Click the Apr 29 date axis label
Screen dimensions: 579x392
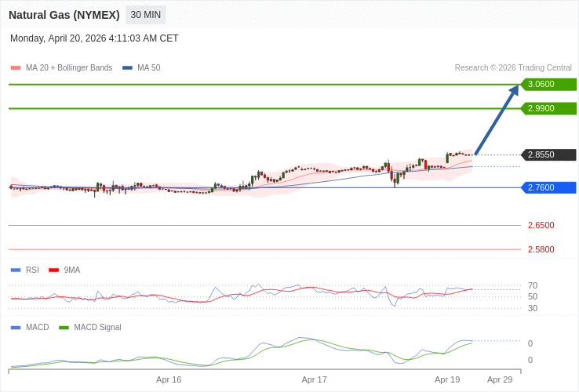point(500,379)
